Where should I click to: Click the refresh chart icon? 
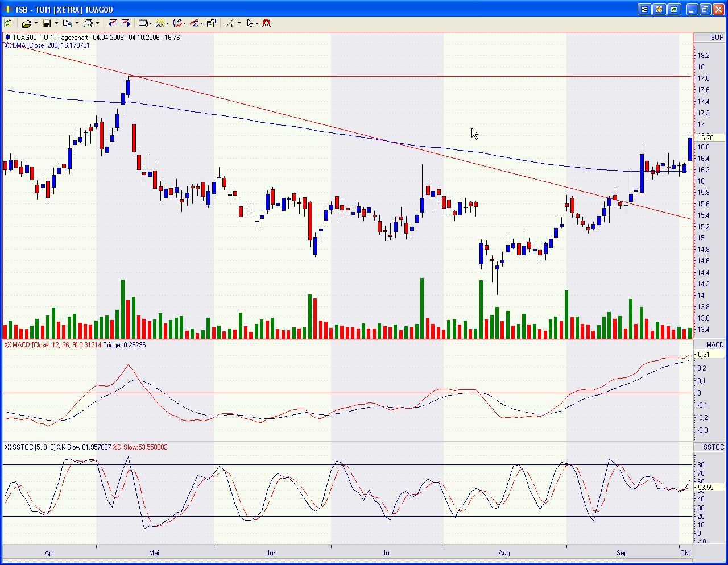pos(8,23)
